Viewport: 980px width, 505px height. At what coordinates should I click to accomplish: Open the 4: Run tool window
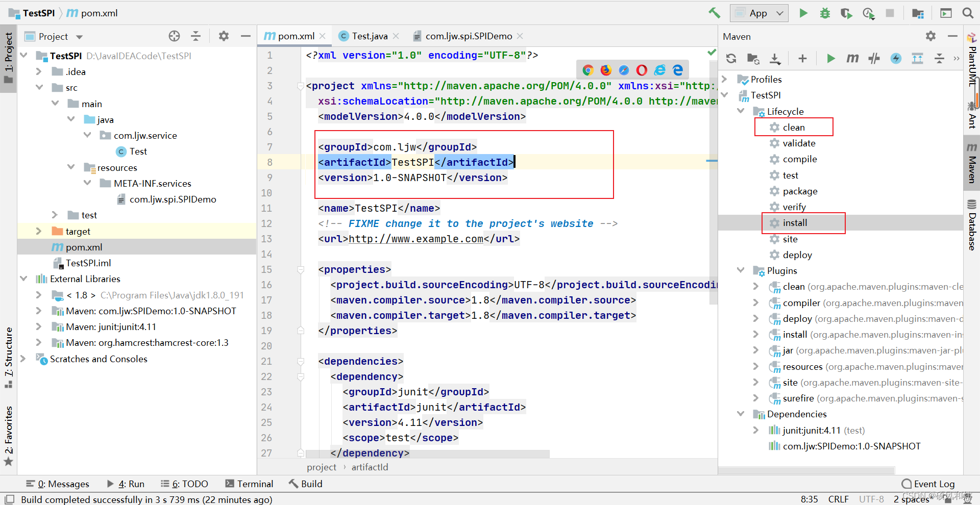126,484
